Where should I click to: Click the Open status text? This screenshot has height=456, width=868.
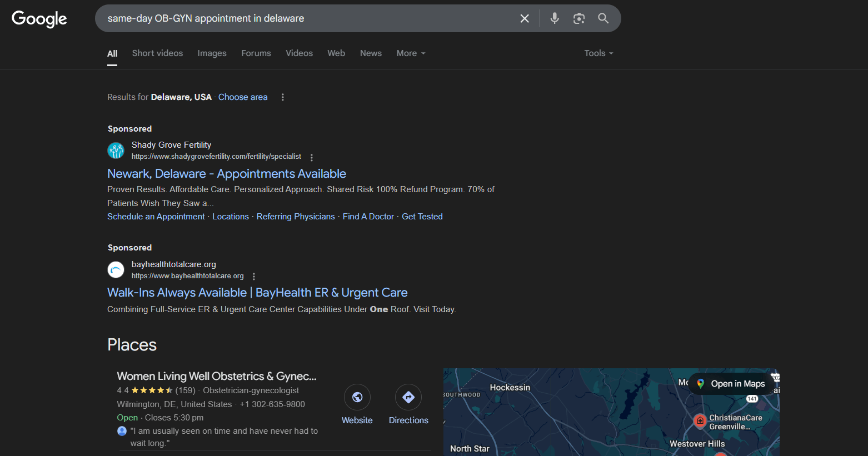point(127,418)
